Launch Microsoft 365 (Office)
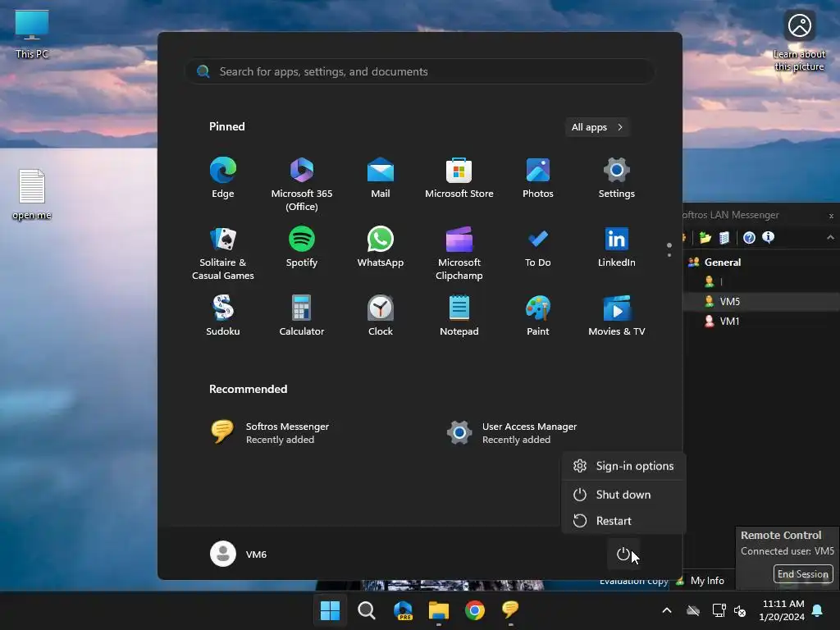The image size is (840, 630). point(302,185)
